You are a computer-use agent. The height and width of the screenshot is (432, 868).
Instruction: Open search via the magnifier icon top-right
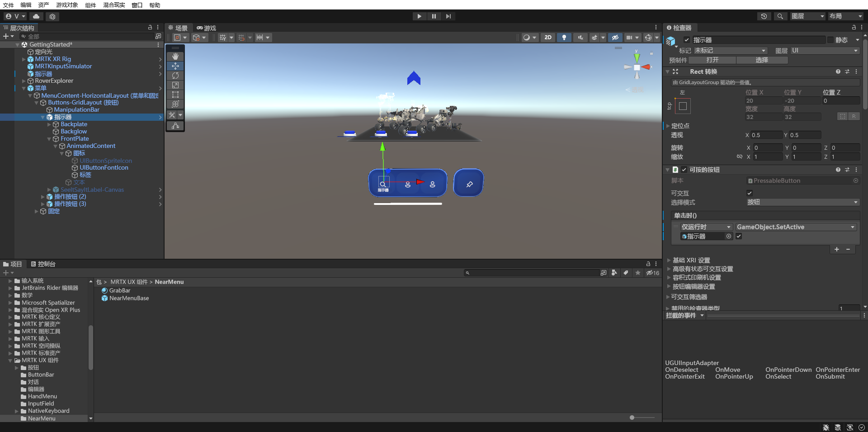(x=780, y=16)
